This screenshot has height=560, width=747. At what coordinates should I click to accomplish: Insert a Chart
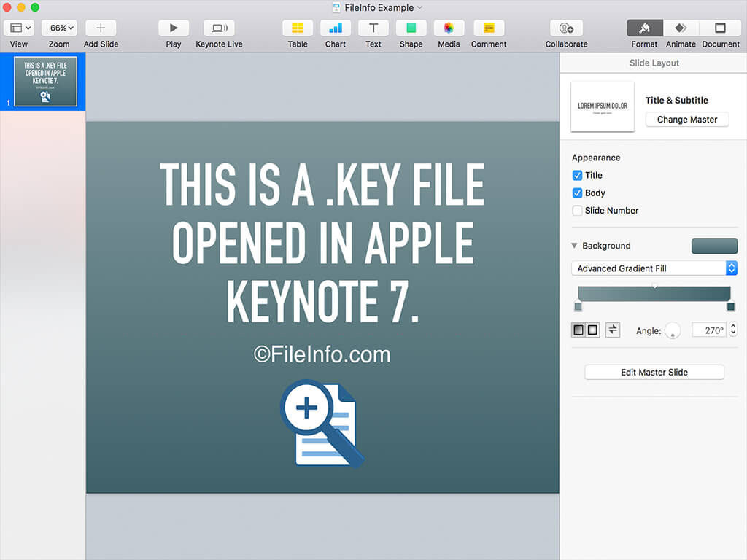(x=336, y=28)
